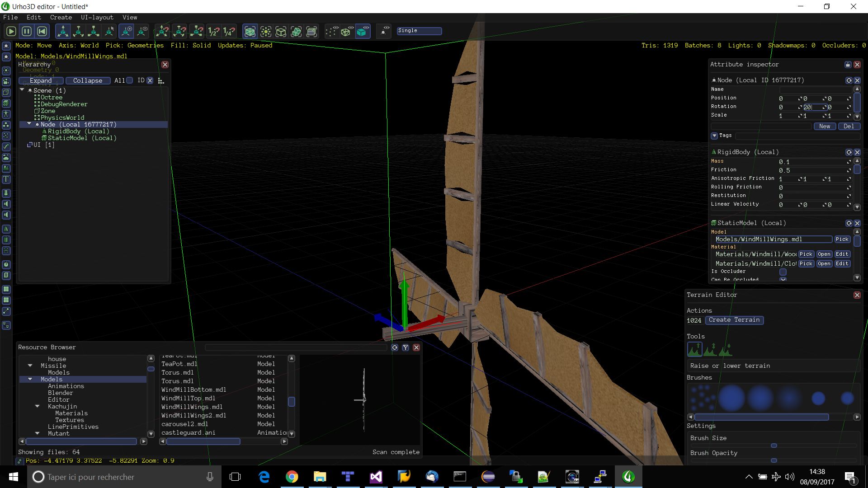Screen dimensions: 868x488
Task: Collapse the Mutant folder
Action: (37, 433)
